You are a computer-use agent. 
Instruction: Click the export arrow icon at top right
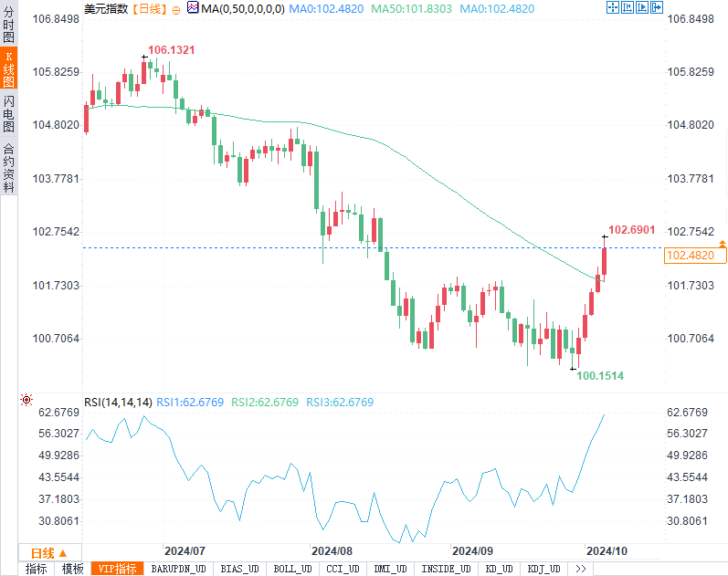coord(657,7)
